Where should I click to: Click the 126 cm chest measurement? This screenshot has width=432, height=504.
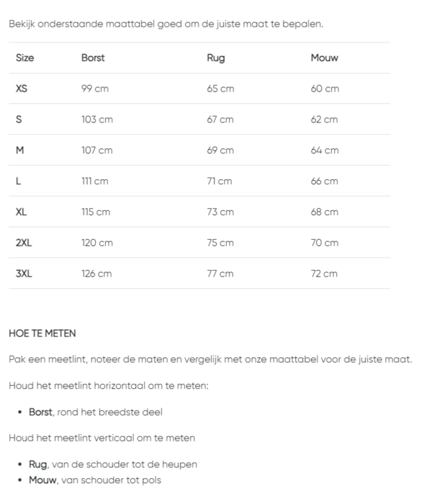point(96,274)
